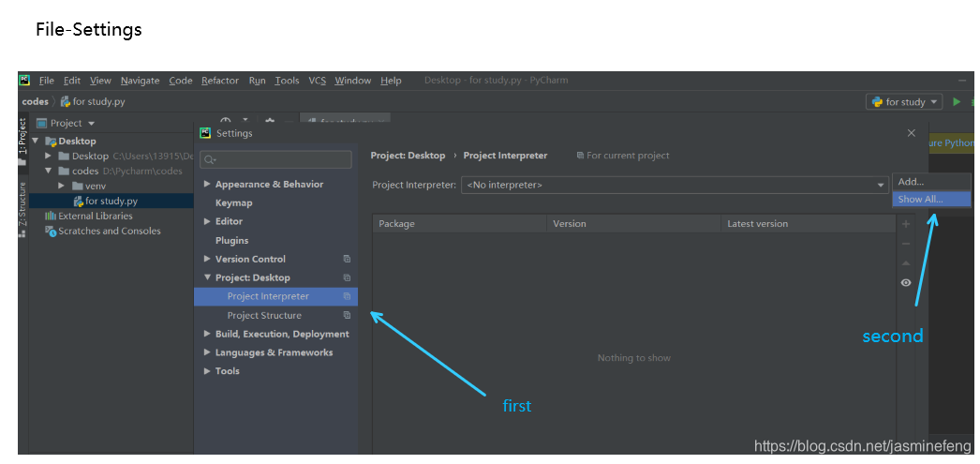Open the VCS menu

(x=318, y=80)
